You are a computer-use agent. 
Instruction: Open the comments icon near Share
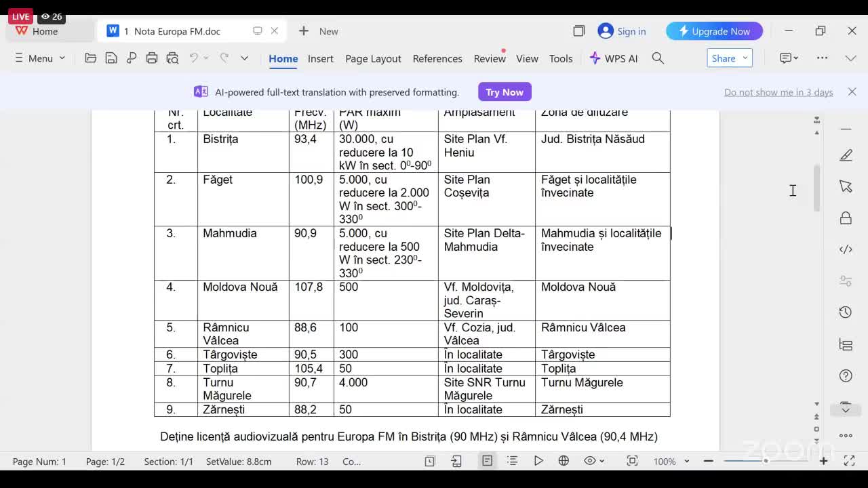[785, 58]
